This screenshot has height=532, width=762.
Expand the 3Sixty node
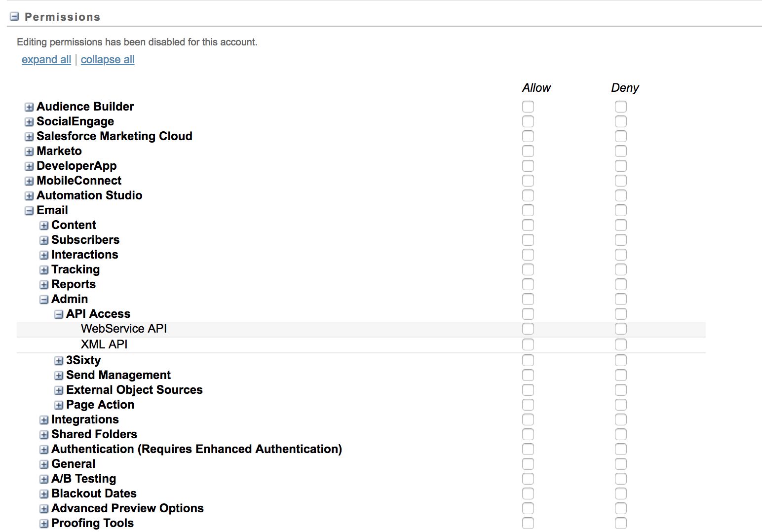pos(59,361)
